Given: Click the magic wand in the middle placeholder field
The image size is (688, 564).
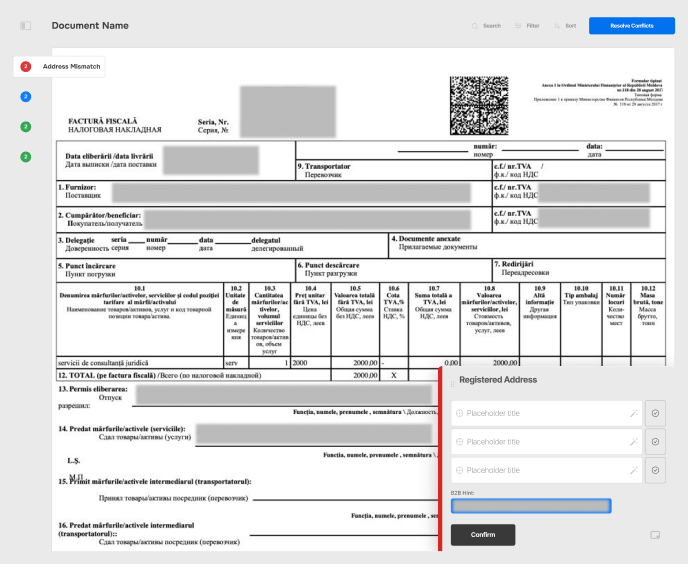Looking at the screenshot, I should click(634, 442).
